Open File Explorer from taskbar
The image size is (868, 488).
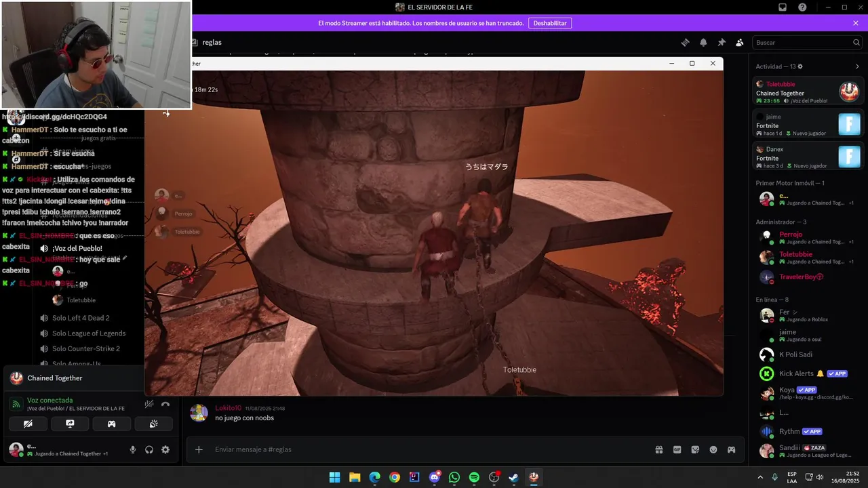coord(355,477)
